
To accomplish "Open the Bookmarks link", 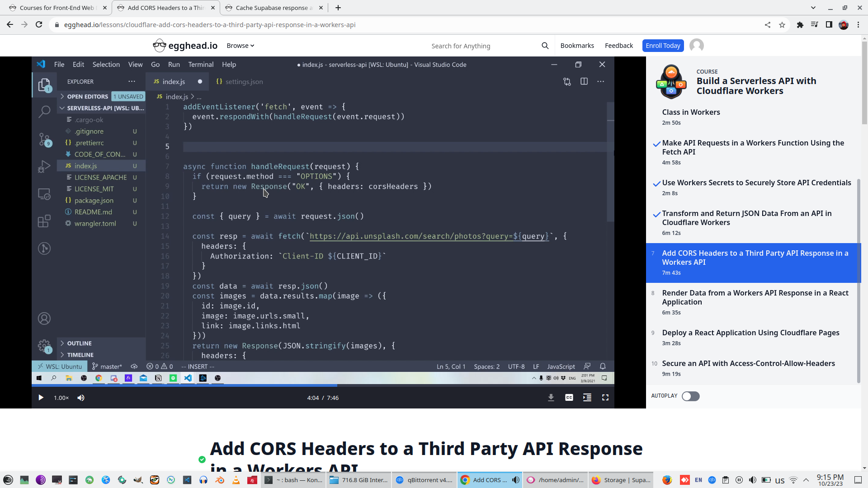I will (577, 46).
